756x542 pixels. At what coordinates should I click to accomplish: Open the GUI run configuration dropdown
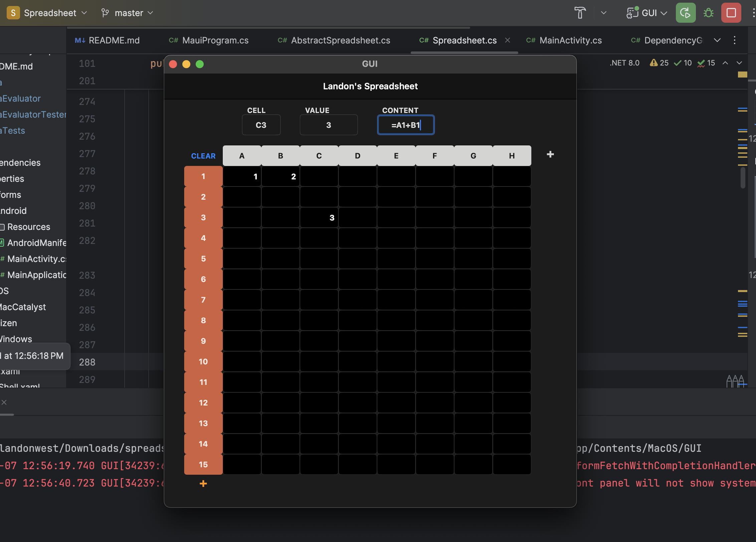(x=646, y=13)
